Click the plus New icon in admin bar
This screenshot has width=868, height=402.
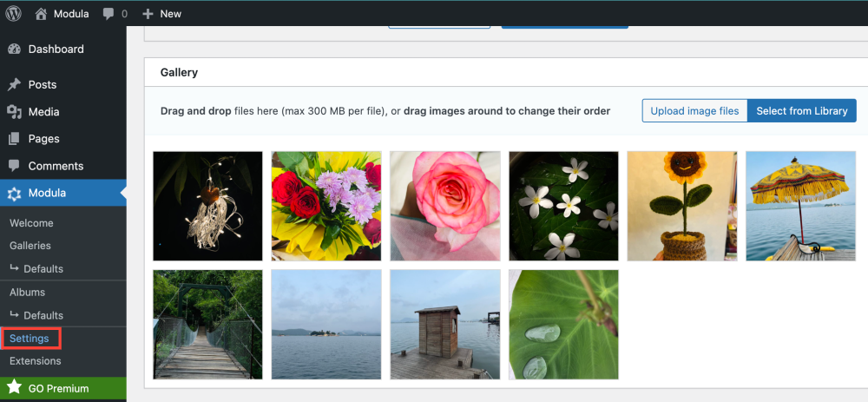click(x=148, y=15)
